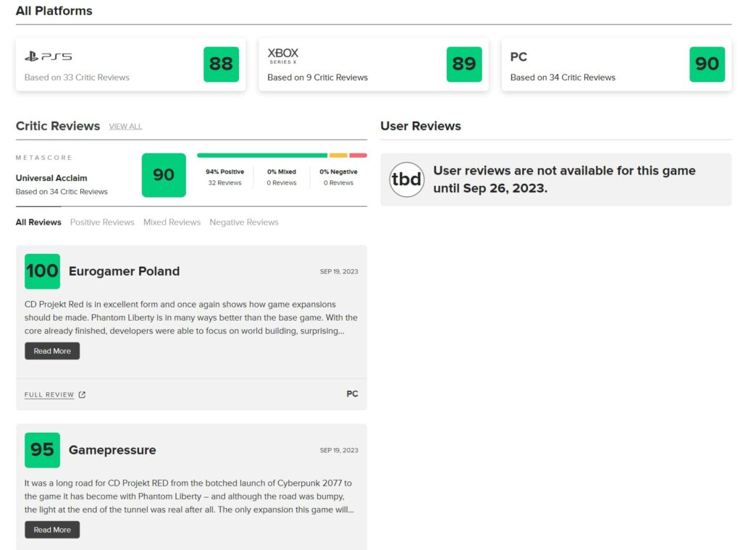Expand Eurogamer Poland review with Read More

tap(52, 351)
